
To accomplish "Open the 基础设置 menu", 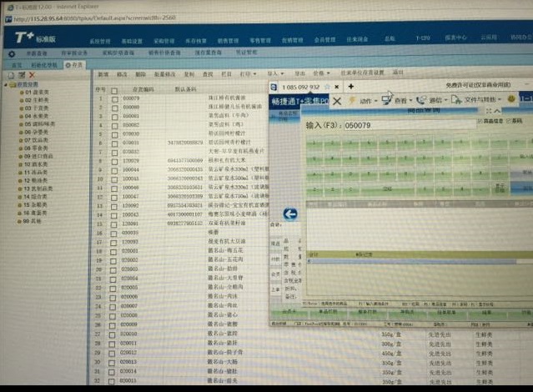I will tap(132, 41).
